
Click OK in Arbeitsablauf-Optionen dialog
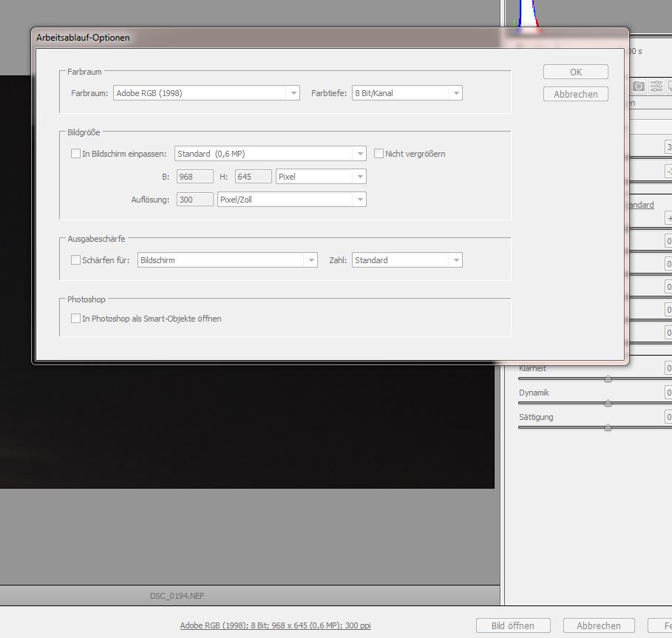576,72
